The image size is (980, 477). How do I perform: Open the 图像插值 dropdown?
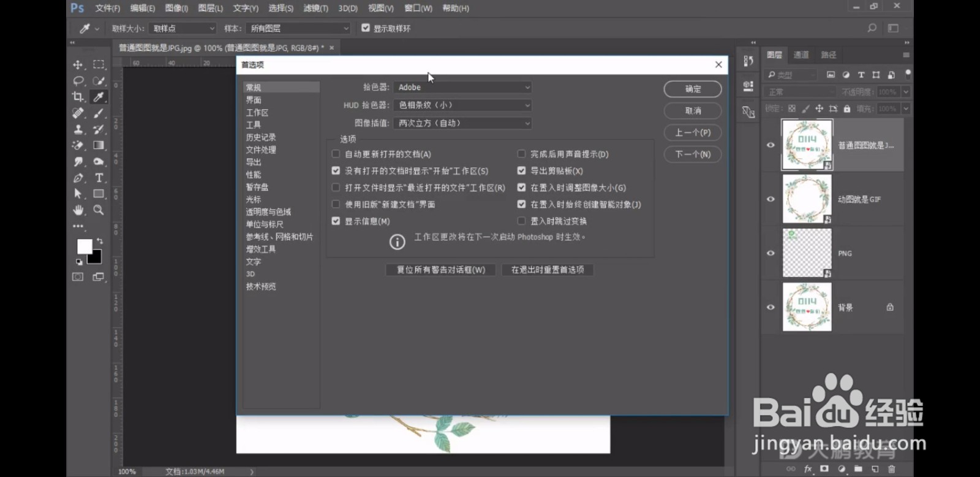[x=462, y=123]
